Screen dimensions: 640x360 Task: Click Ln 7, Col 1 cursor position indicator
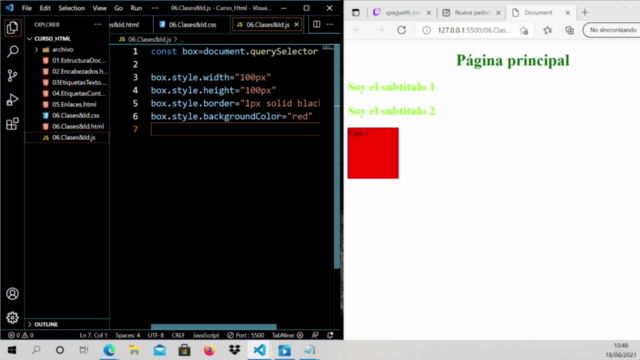[x=93, y=335]
